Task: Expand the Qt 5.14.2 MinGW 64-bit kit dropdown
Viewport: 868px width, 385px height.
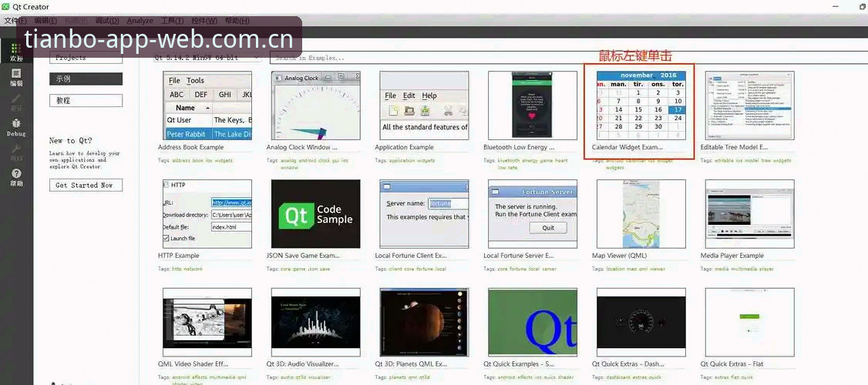Action: [207, 58]
